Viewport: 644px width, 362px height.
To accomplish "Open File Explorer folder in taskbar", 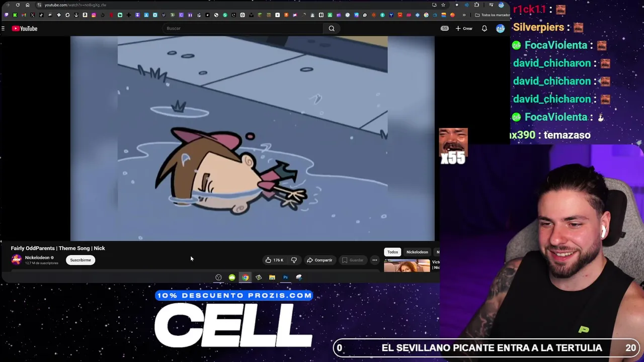I will pyautogui.click(x=272, y=277).
